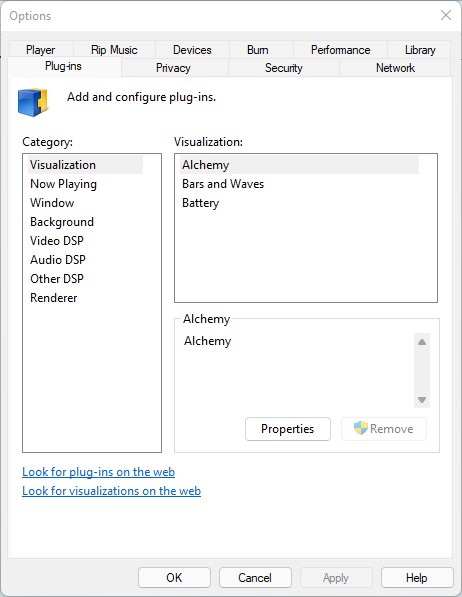Open Help for the Options dialog
This screenshot has width=462, height=597.
click(x=417, y=578)
